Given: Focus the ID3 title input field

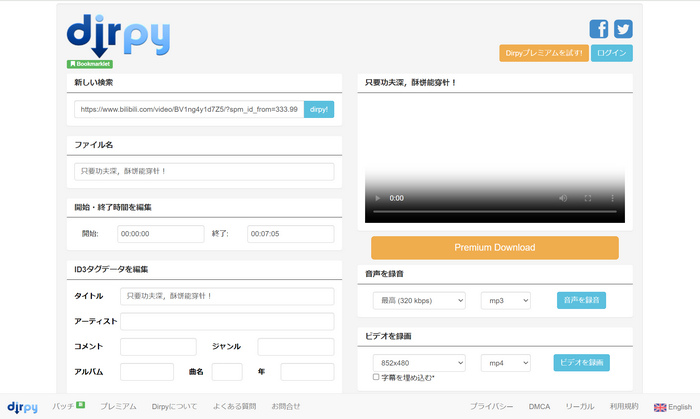Looking at the screenshot, I should [x=227, y=296].
